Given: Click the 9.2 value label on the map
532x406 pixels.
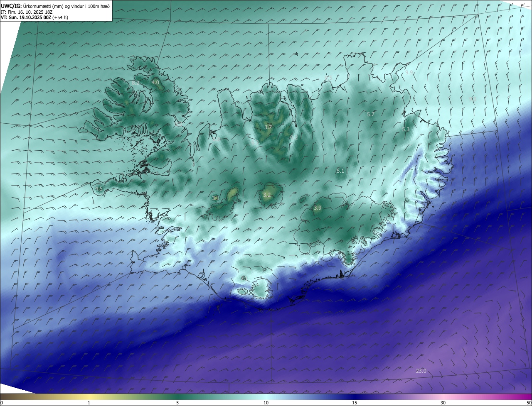Looking at the screenshot, I should tap(293, 137).
